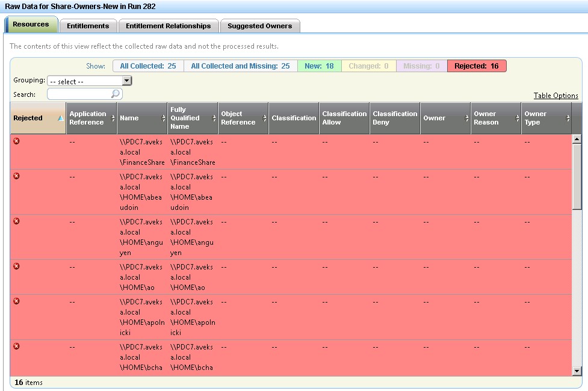Open the Table Options link
This screenshot has height=391, width=588.
pyautogui.click(x=556, y=96)
